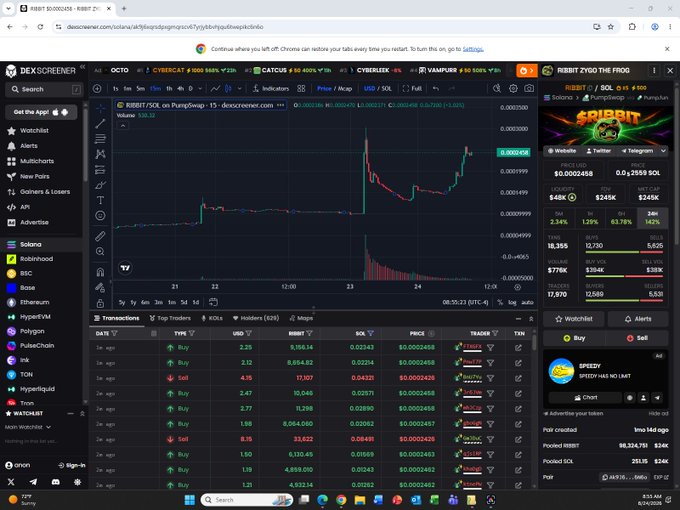
Task: Open the token options three-dot menu
Action: tap(654, 70)
